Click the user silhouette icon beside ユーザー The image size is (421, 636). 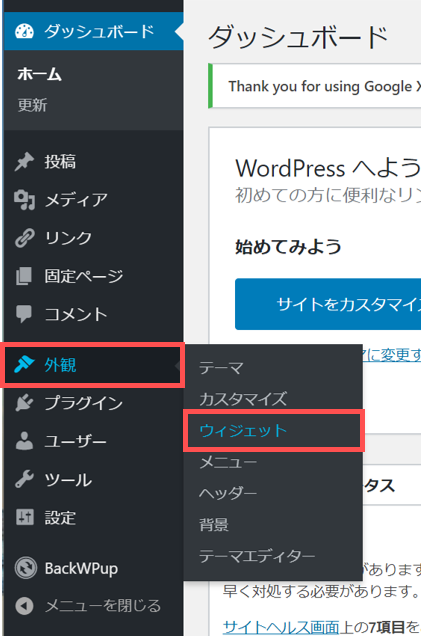tap(24, 441)
